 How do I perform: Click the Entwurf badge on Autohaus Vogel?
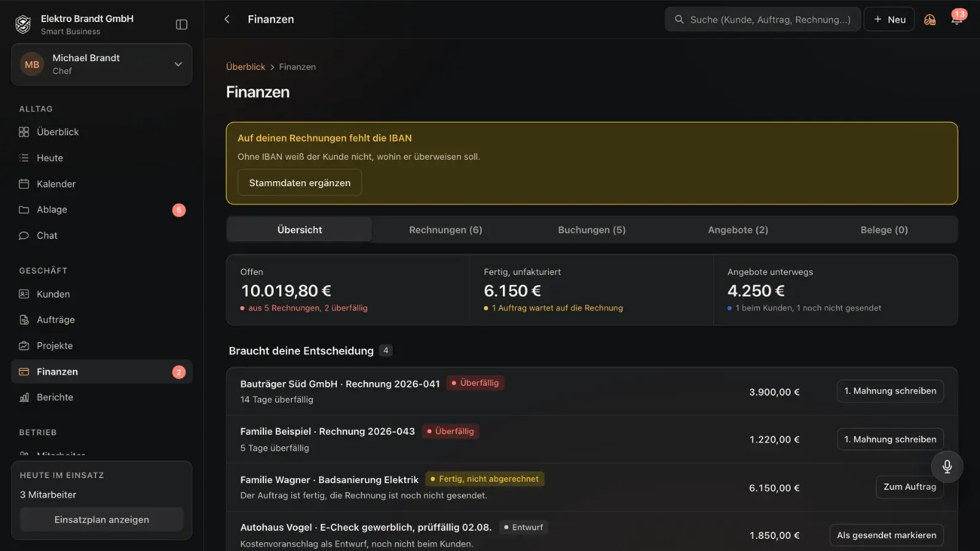click(x=523, y=527)
